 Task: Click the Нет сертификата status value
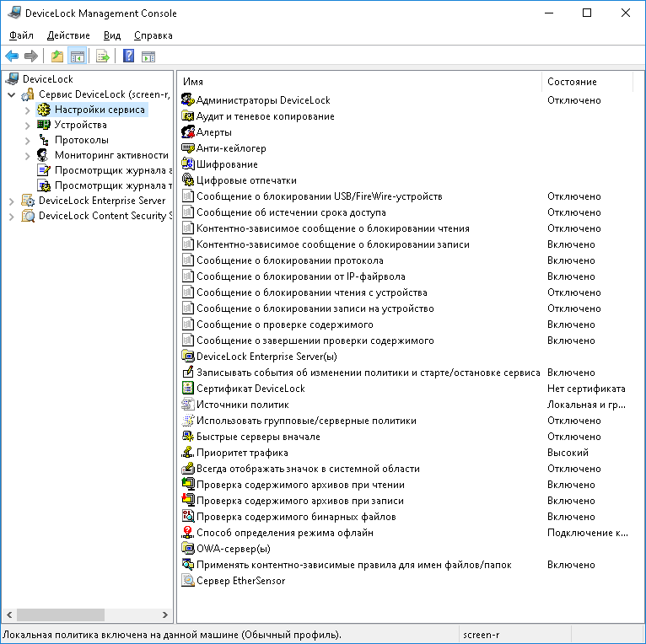pyautogui.click(x=586, y=389)
